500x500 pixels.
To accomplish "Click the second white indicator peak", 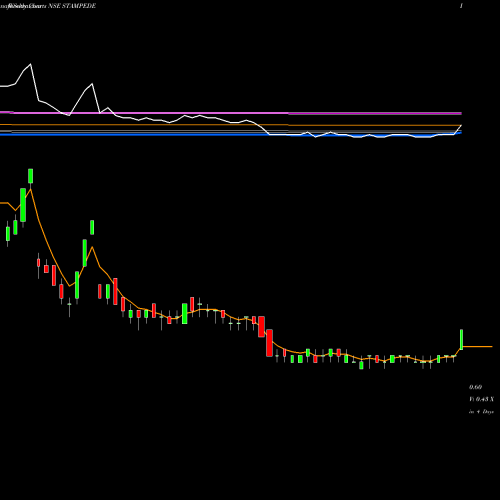I will click(92, 84).
